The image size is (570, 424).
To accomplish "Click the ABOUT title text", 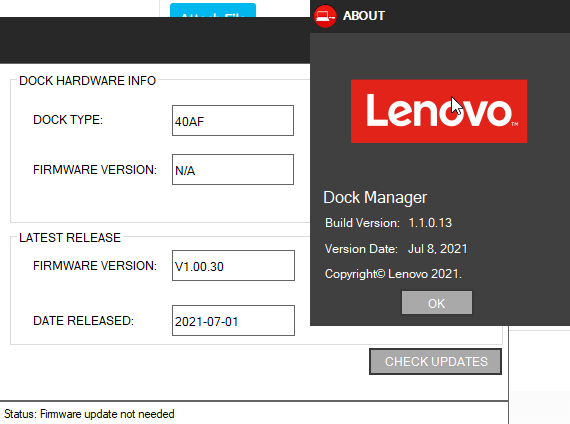I will [x=364, y=16].
